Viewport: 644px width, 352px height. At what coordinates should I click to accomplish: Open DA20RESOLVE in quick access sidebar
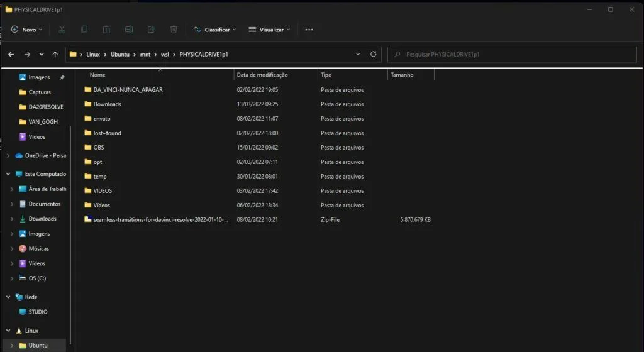[41, 107]
